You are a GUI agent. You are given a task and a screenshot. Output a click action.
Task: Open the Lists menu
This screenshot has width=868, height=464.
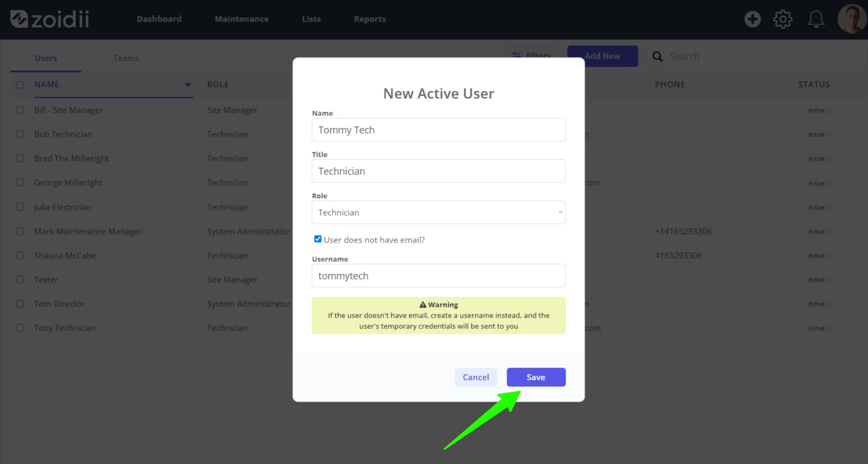pyautogui.click(x=311, y=19)
